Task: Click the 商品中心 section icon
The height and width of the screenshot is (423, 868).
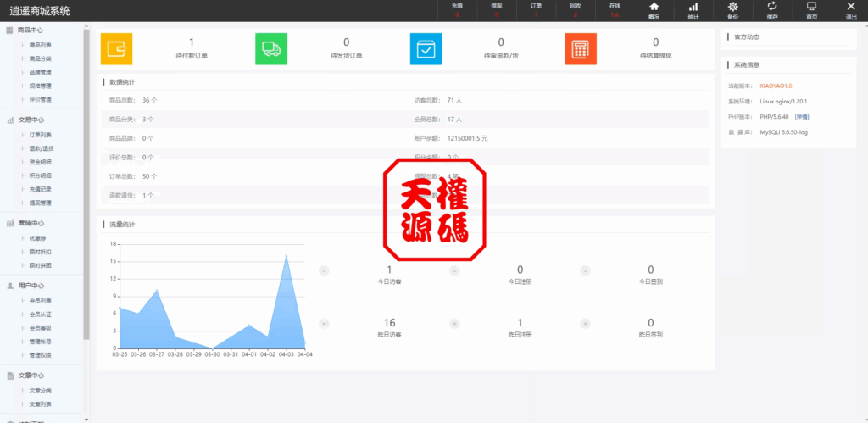Action: point(9,31)
